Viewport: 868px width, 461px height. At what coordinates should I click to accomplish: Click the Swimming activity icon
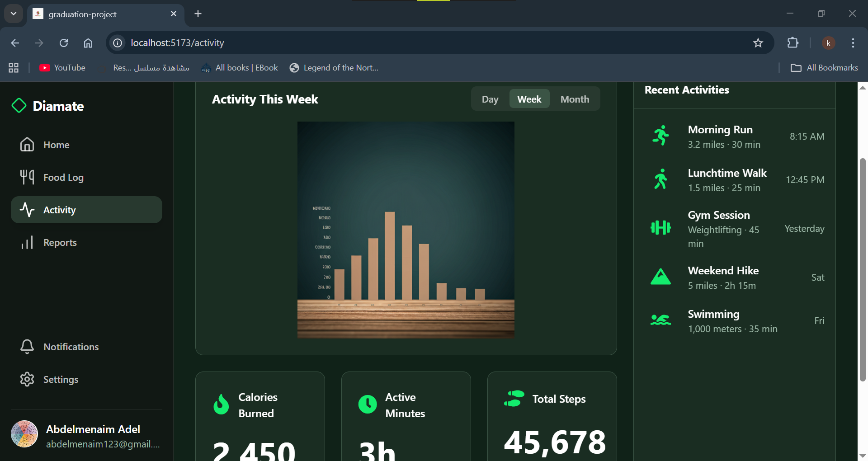(660, 320)
